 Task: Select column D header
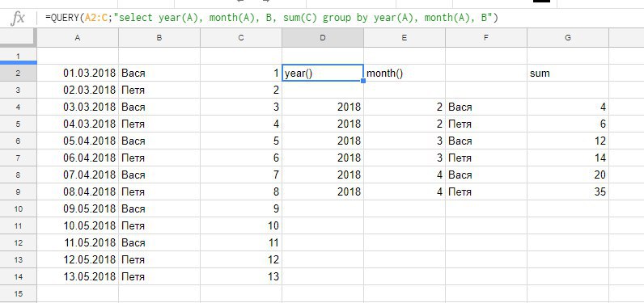[x=323, y=38]
